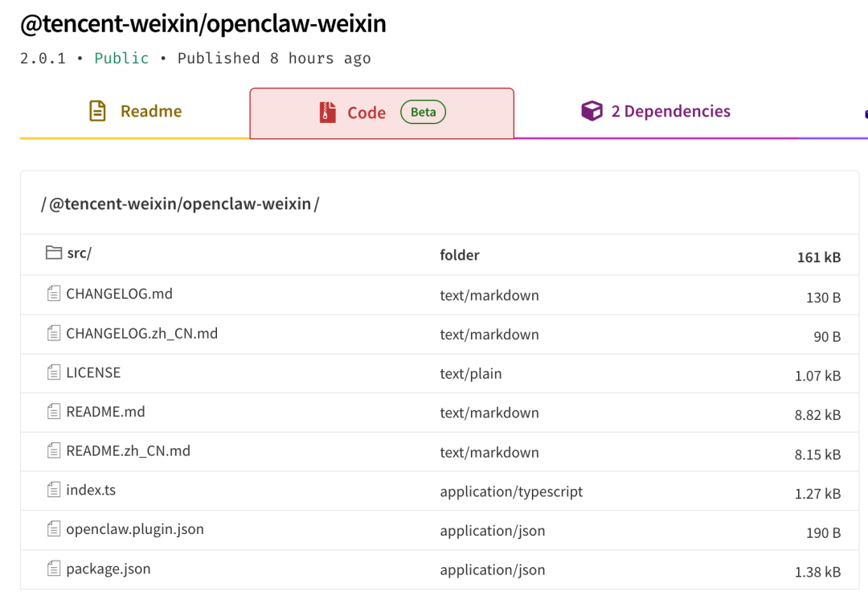Click the file icon beside LICENSE
868x604 pixels.
[x=54, y=372]
